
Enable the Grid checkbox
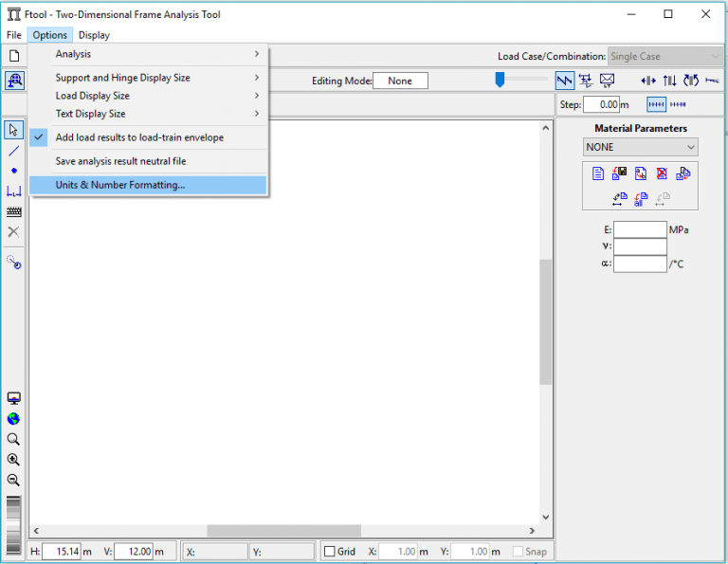click(330, 552)
